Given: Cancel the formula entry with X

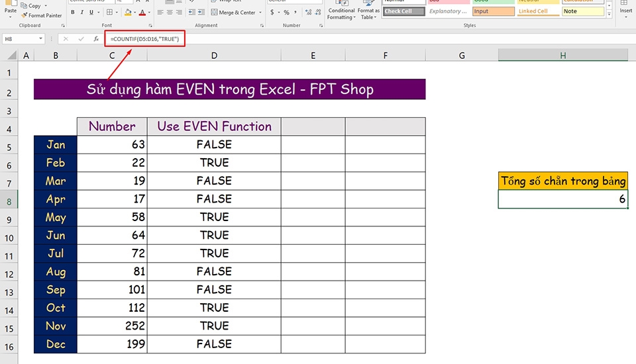Looking at the screenshot, I should coord(66,39).
